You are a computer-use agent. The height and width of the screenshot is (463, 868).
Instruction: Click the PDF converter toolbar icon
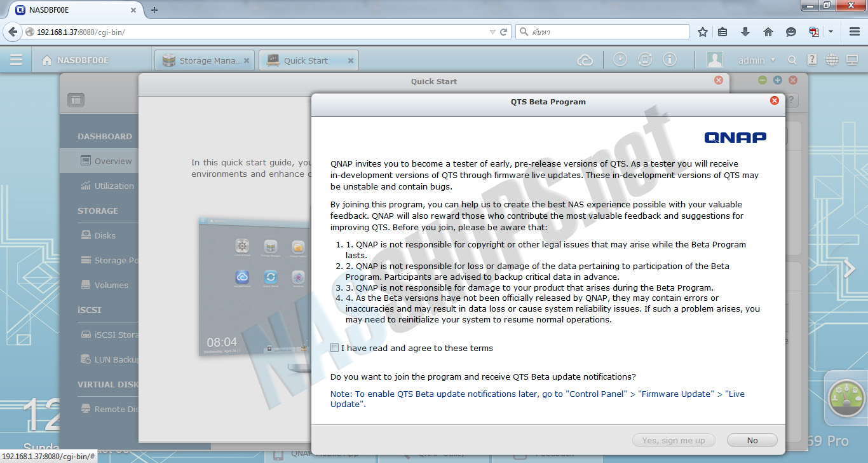click(813, 32)
